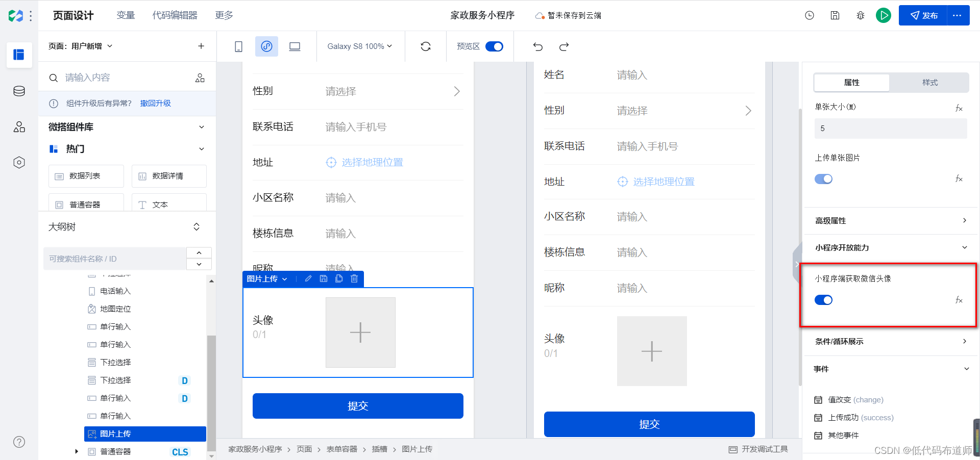
Task: Open the history clock icon
Action: click(810, 15)
